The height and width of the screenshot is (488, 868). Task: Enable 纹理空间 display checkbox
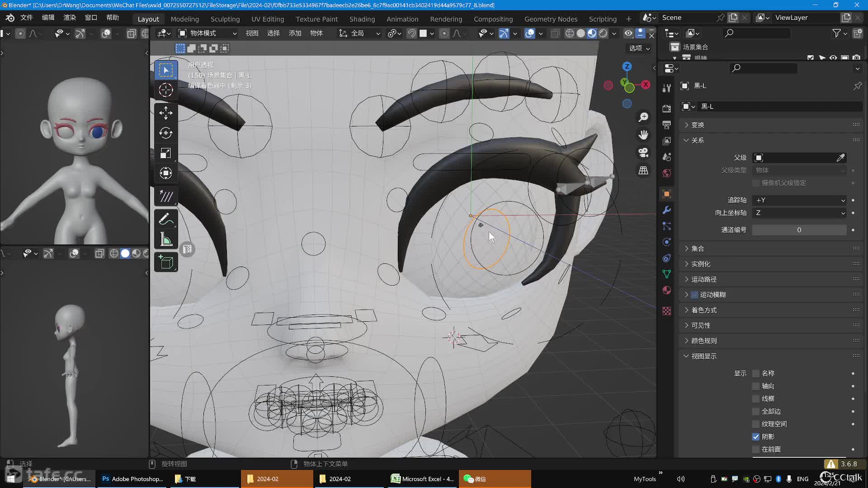pos(756,424)
